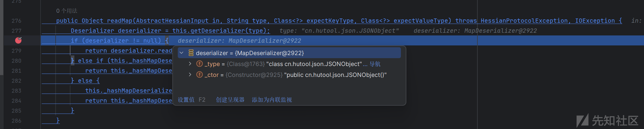This screenshot has height=129, width=644.
Task: Toggle the breakpoint on line 278
Action: (x=18, y=40)
